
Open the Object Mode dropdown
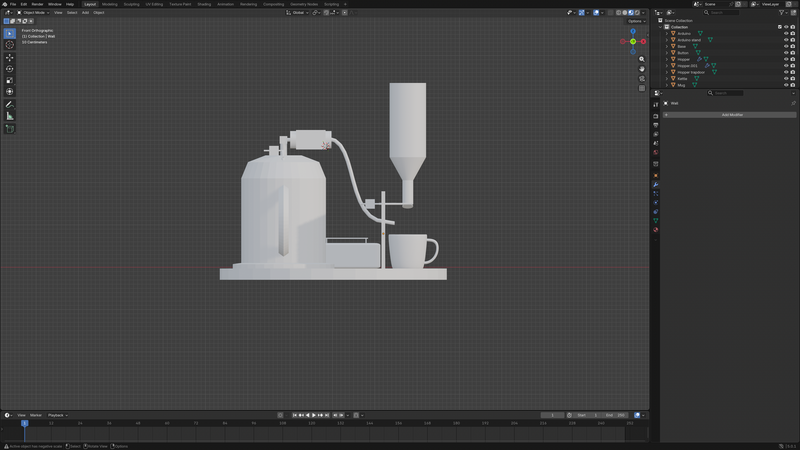[34, 12]
